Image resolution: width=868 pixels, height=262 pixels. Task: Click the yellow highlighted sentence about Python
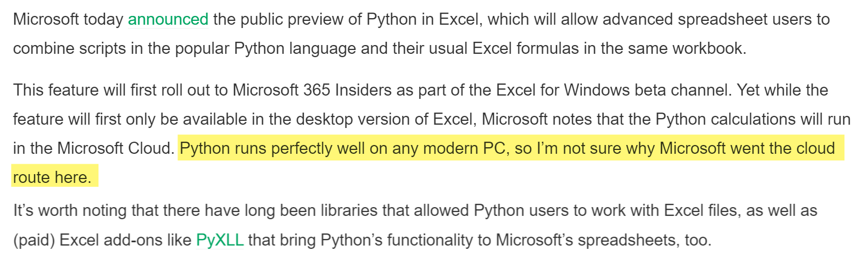pyautogui.click(x=507, y=149)
